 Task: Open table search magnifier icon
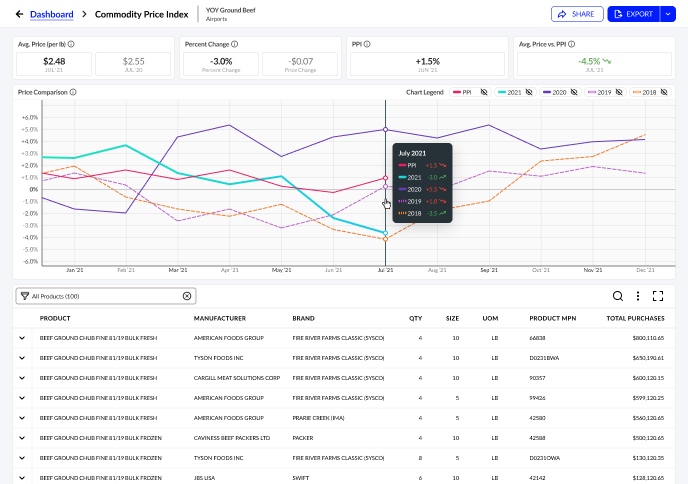[618, 296]
